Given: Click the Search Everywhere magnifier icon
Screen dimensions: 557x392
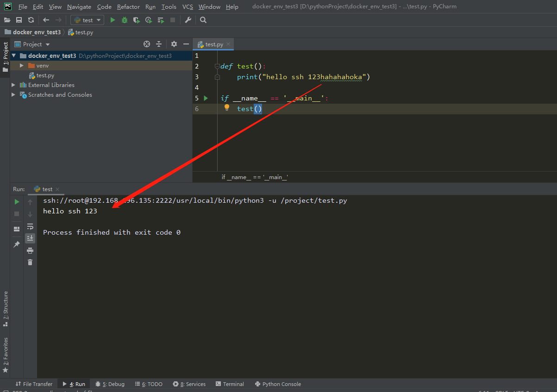Looking at the screenshot, I should tap(203, 20).
